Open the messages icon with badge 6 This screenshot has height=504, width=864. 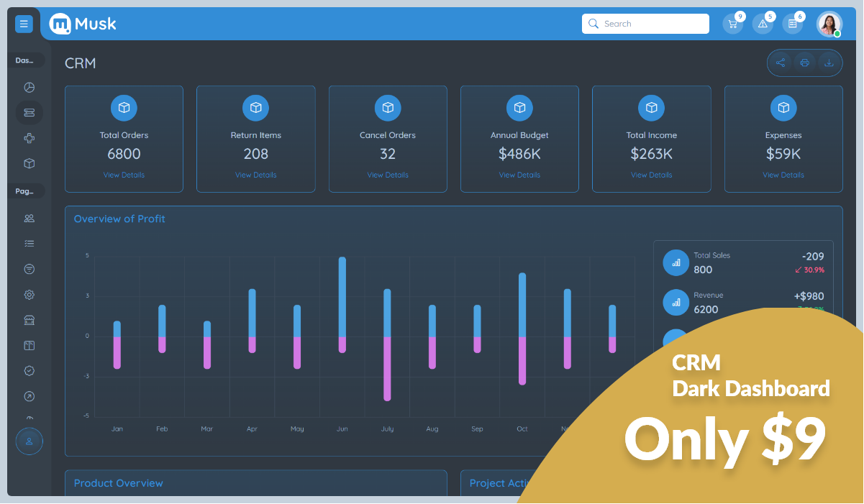click(x=793, y=24)
